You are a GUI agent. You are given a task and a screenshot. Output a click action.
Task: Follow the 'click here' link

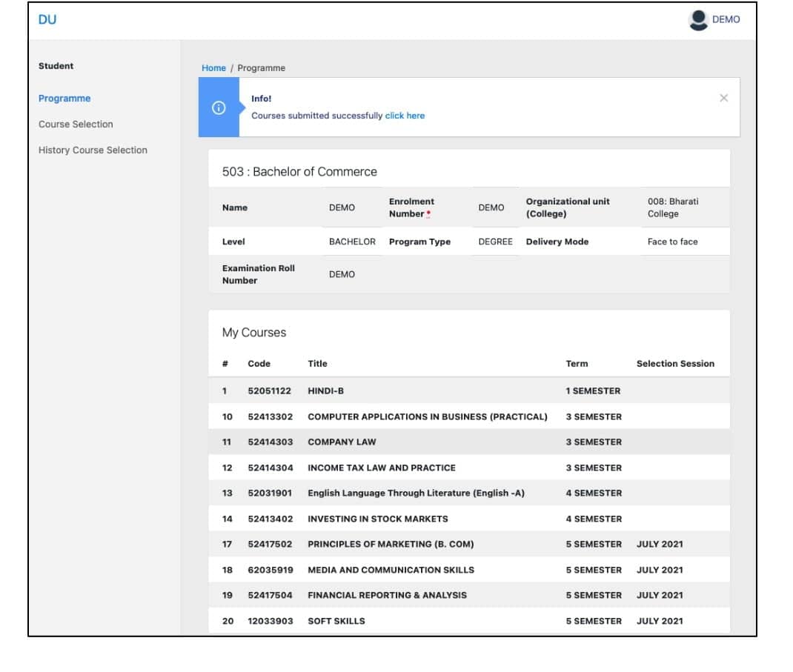[405, 116]
